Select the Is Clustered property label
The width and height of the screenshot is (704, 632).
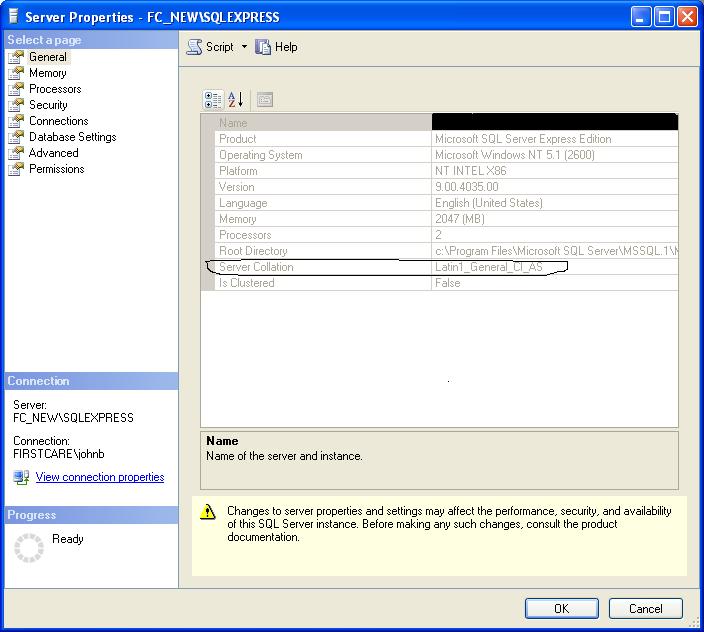[x=246, y=283]
